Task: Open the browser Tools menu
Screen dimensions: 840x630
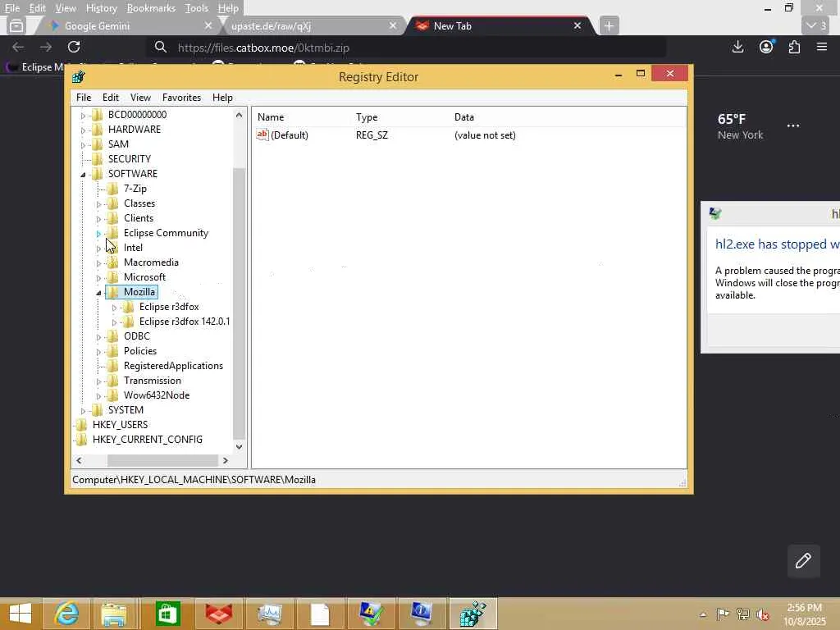Action: tap(197, 8)
